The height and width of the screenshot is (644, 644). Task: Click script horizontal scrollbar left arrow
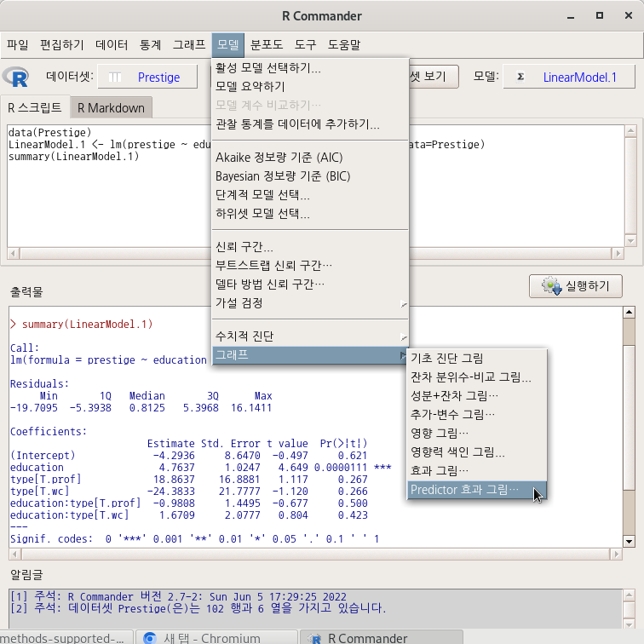14,253
